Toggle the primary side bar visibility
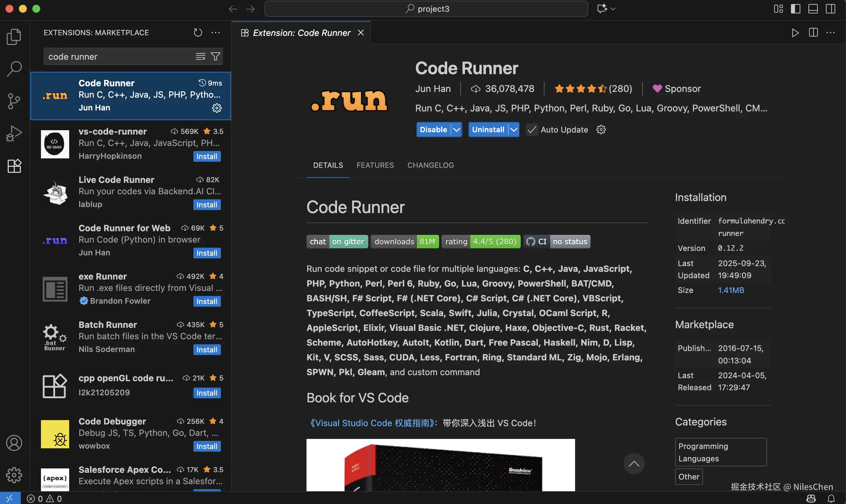Screen dimensions: 846x504 795,9
